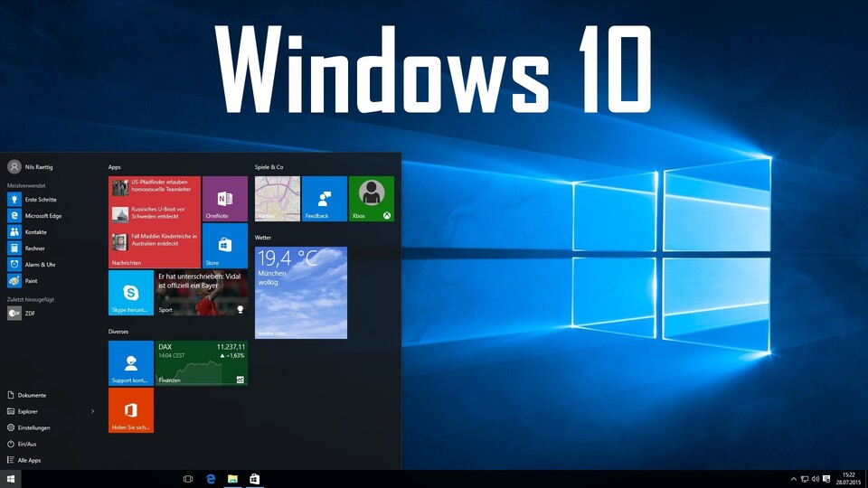Open Alle Apps list

29,460
